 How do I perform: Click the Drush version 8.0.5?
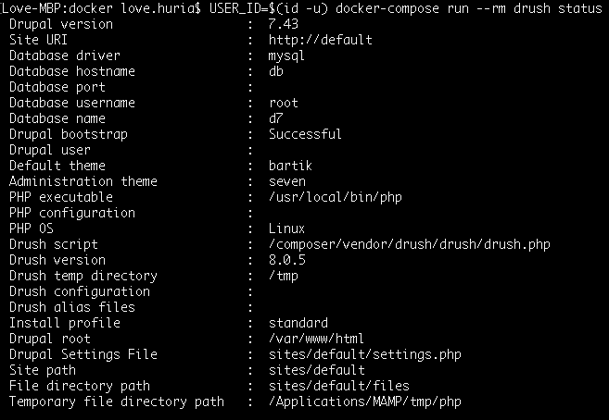287,260
